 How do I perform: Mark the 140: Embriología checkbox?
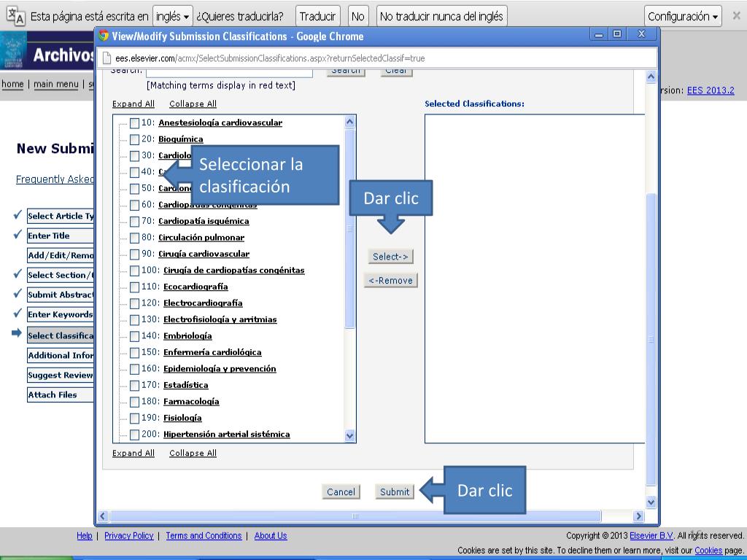point(134,336)
